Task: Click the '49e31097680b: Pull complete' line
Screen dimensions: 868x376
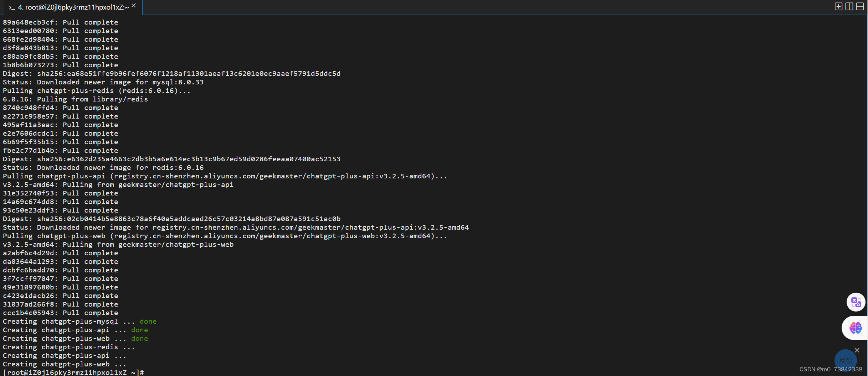Action: click(x=60, y=287)
